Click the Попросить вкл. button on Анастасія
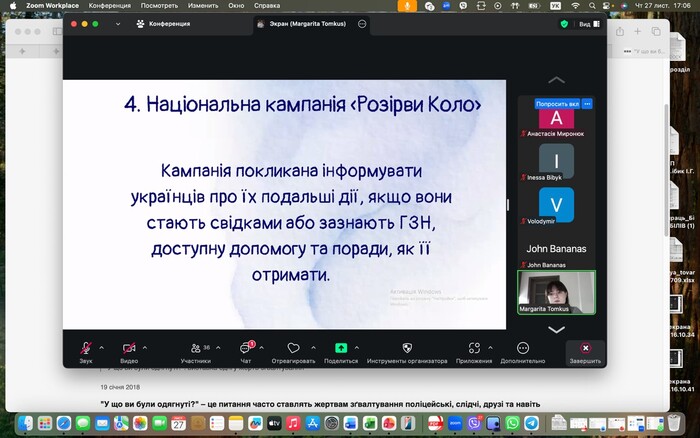The height and width of the screenshot is (438, 700). (558, 104)
